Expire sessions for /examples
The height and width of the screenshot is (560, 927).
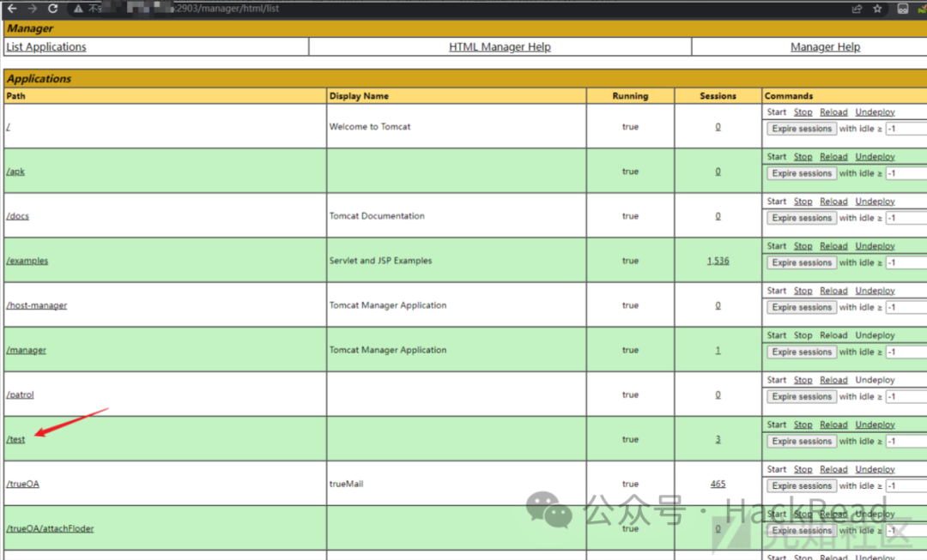pos(802,262)
